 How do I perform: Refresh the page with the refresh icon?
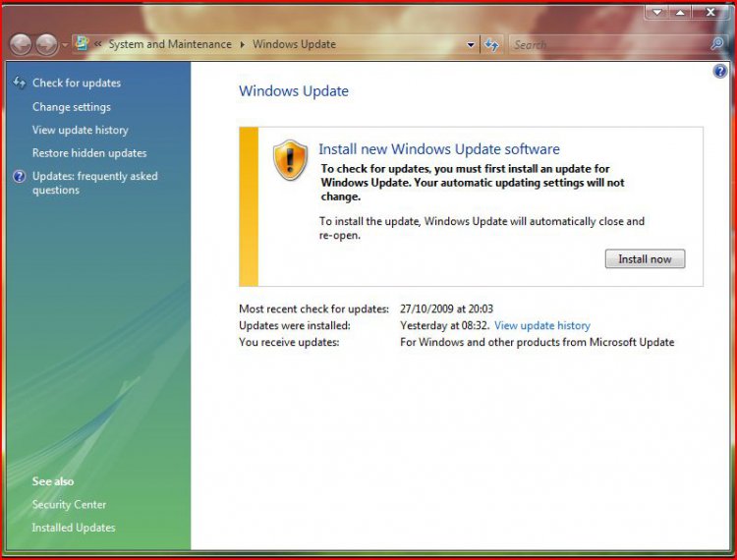pos(491,45)
